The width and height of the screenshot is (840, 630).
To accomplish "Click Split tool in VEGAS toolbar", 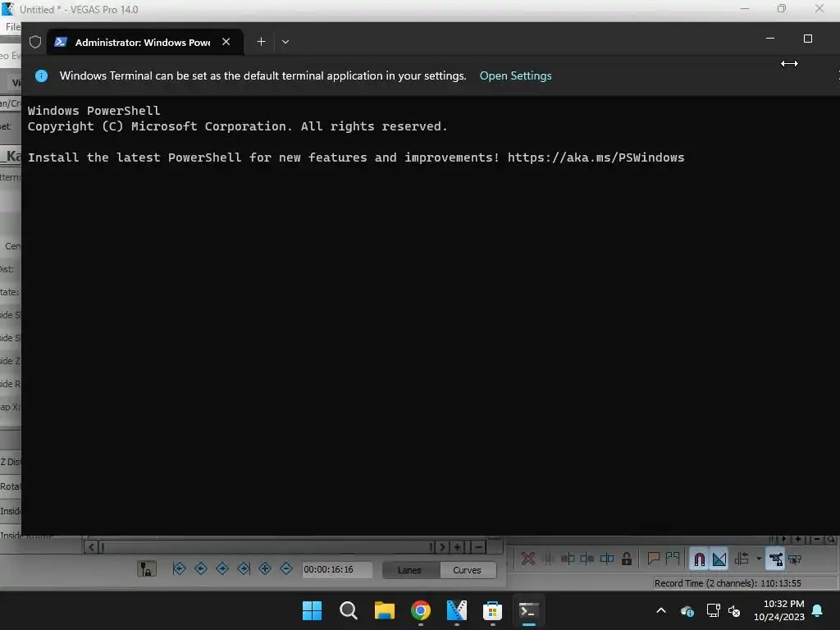I will point(607,559).
